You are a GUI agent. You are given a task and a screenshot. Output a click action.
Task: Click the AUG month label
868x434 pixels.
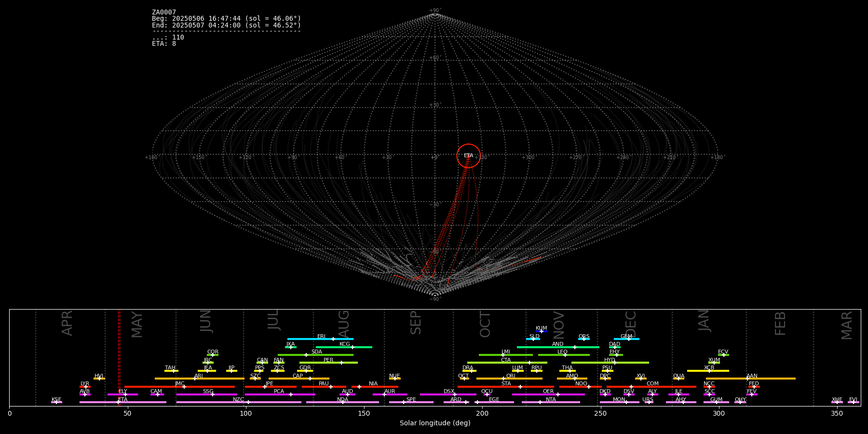[344, 324]
